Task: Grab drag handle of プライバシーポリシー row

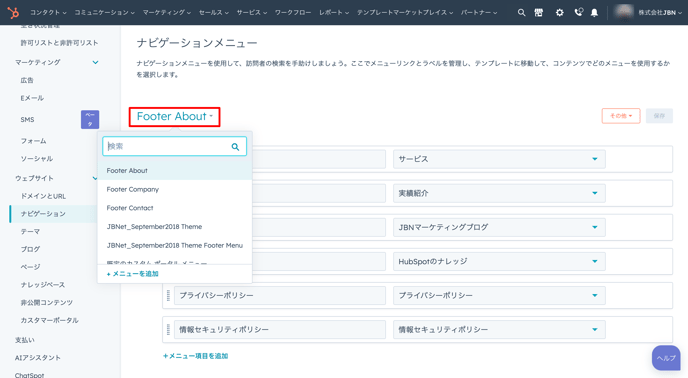Action: point(168,295)
